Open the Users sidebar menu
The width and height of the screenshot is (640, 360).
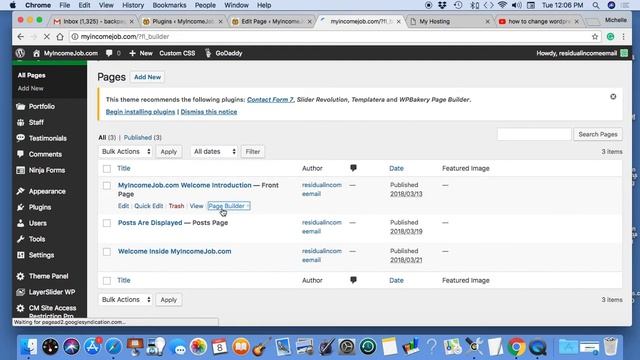(38, 223)
